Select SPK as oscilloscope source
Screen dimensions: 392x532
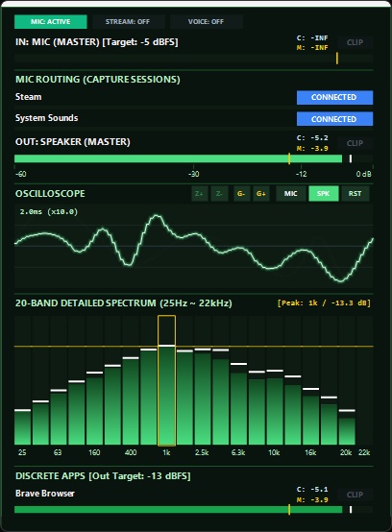coord(324,194)
